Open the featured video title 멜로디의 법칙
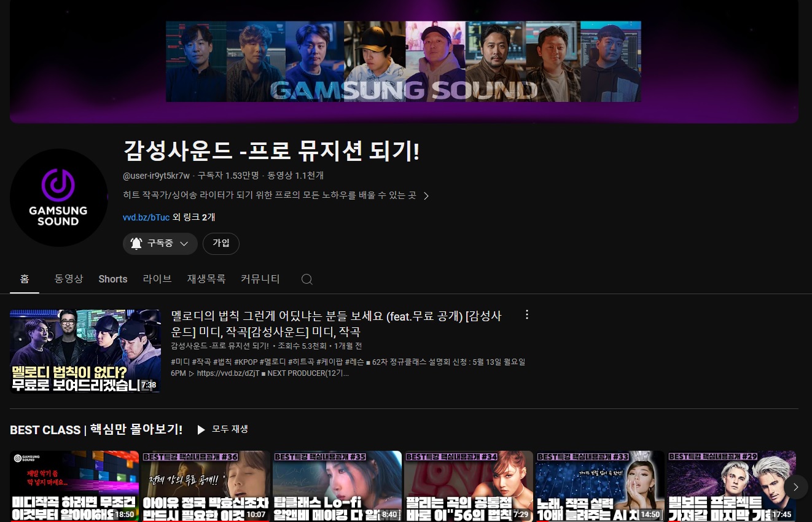Screen dimensions: 812x522 click(336, 324)
